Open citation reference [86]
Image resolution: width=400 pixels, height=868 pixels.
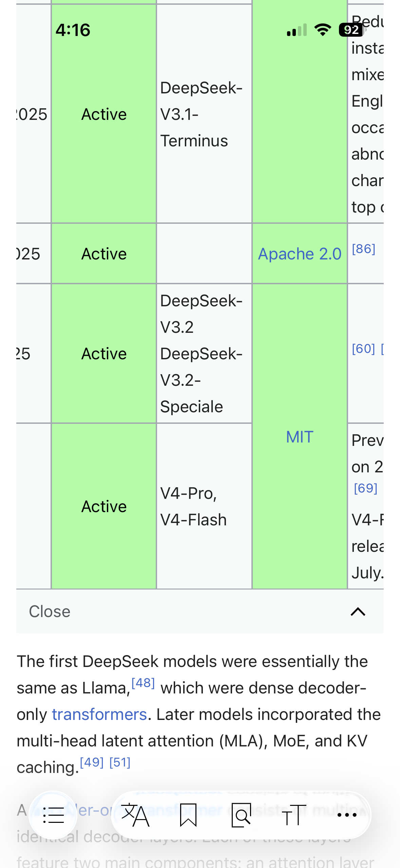tap(363, 249)
